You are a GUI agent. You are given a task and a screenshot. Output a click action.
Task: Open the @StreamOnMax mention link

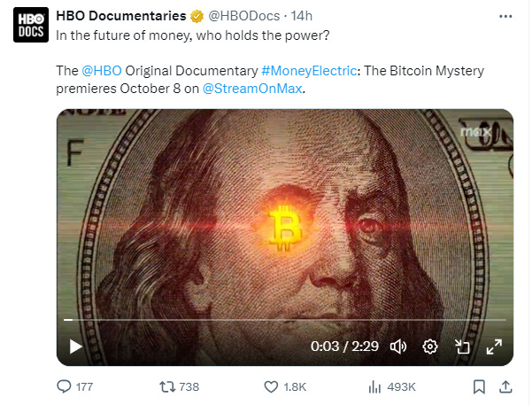(x=252, y=89)
